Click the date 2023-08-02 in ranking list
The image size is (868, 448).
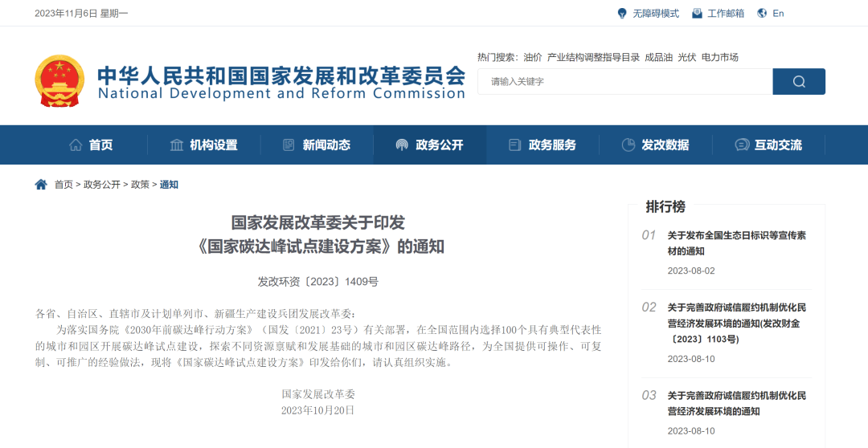691,271
